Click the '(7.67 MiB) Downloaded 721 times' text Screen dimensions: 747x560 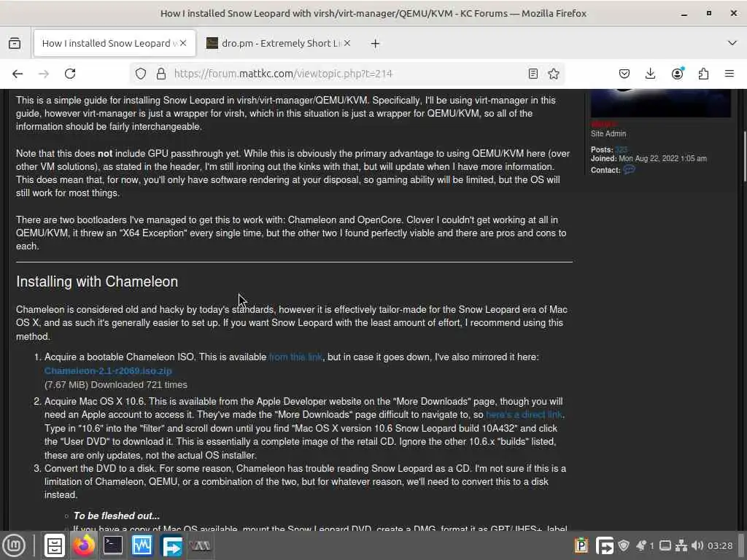(x=116, y=385)
